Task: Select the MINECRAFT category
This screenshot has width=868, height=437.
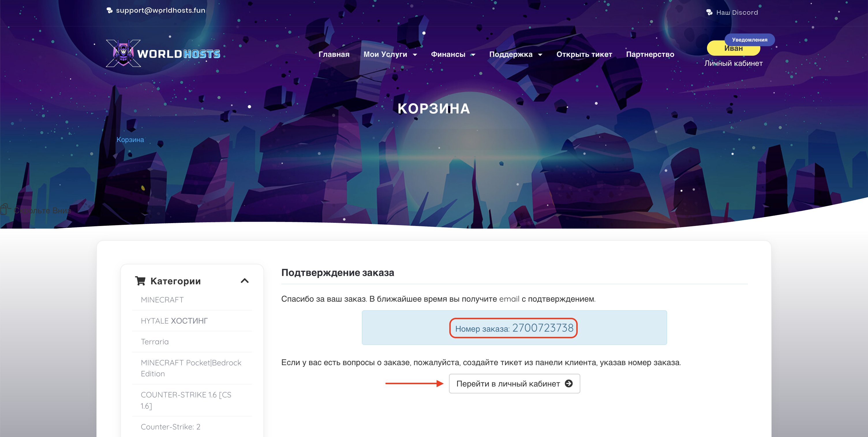Action: pos(162,300)
